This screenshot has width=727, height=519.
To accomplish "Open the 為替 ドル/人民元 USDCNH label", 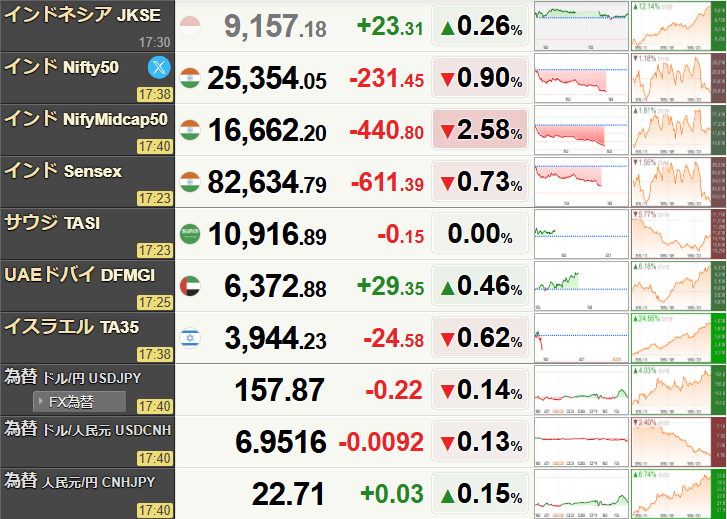I will (x=88, y=429).
